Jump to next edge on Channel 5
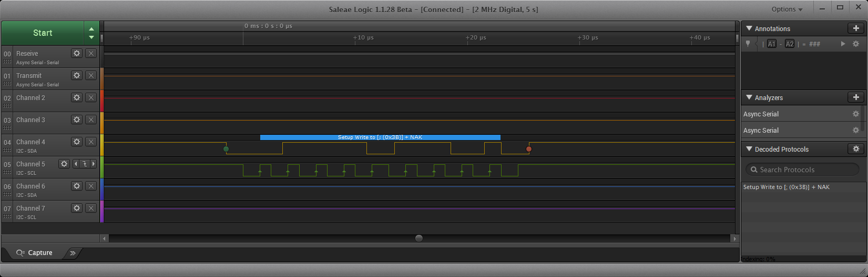Screen dimensions: 868x277 tap(94, 164)
